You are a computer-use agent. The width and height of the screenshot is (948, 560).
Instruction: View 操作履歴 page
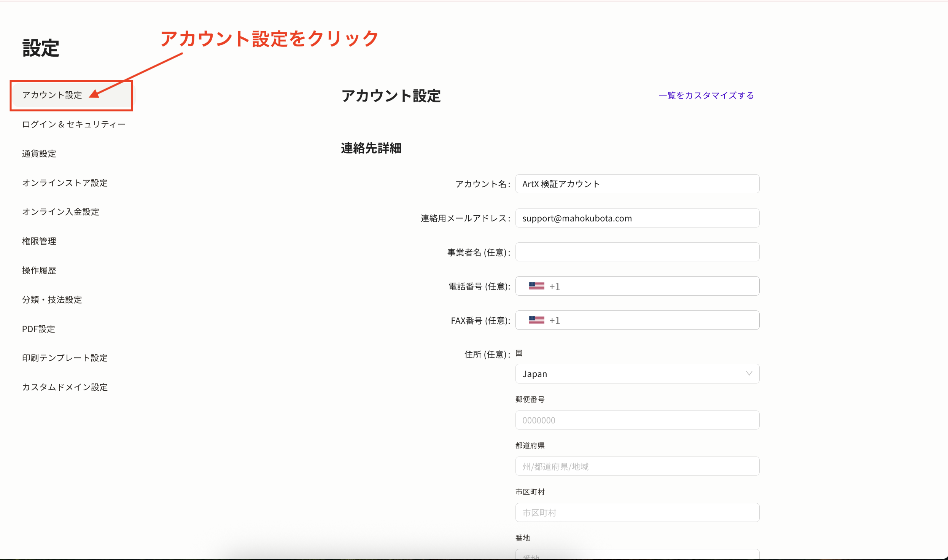click(39, 270)
